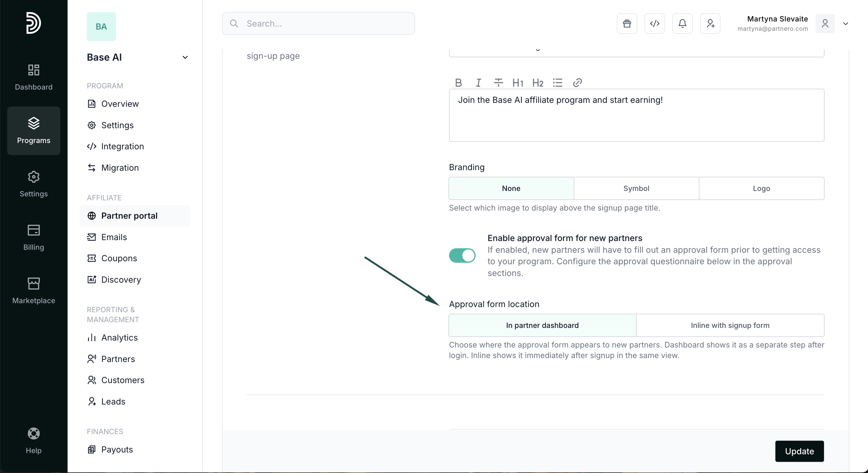Click the strikethrough formatting icon
The height and width of the screenshot is (473, 868).
pos(498,83)
